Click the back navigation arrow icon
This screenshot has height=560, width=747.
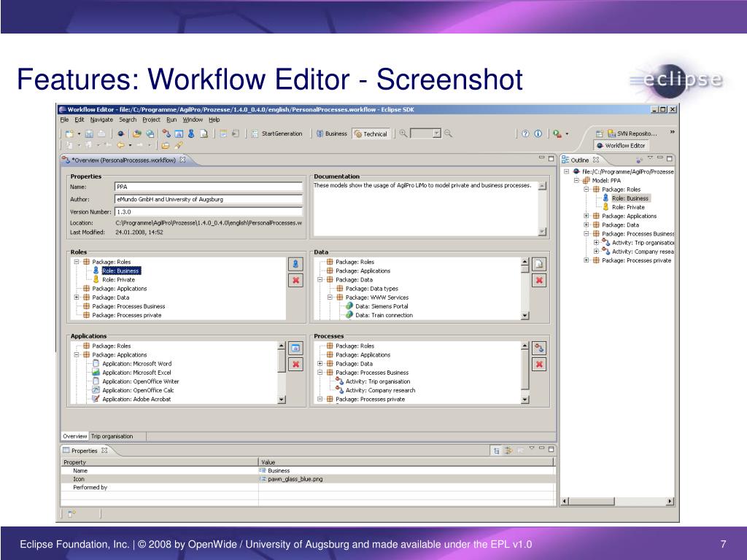tap(120, 145)
